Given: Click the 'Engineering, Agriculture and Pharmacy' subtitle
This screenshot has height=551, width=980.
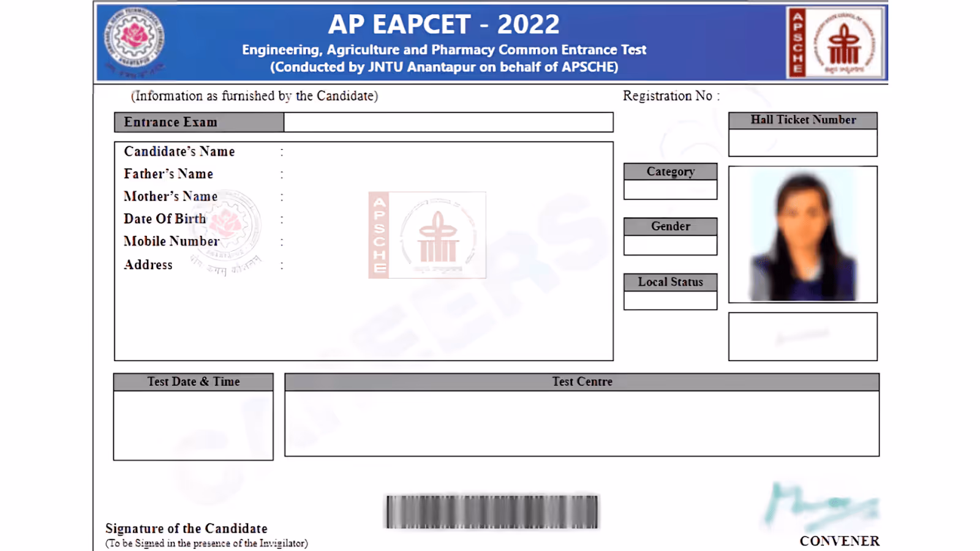Looking at the screenshot, I should (x=444, y=50).
